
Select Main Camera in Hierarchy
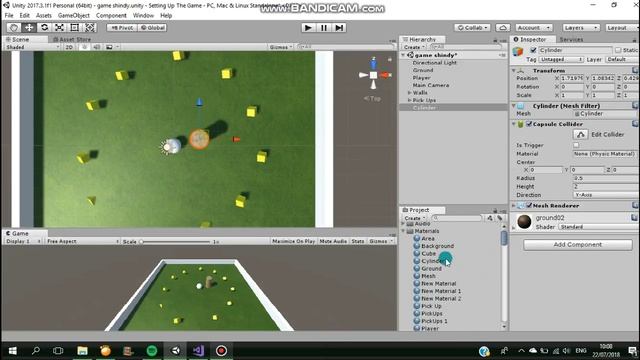pyautogui.click(x=431, y=85)
